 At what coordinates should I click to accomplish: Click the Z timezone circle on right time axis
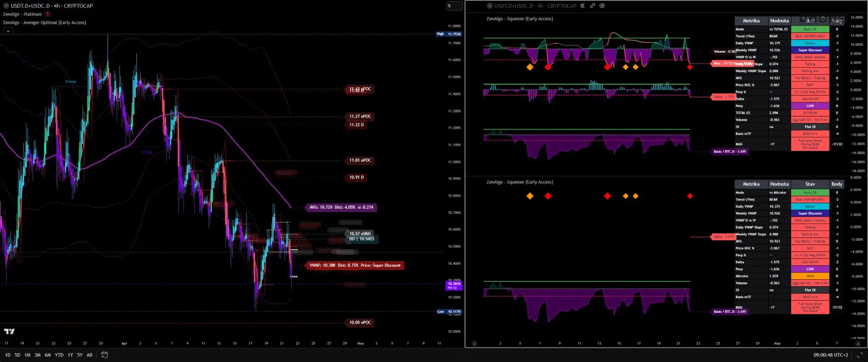coord(474,343)
